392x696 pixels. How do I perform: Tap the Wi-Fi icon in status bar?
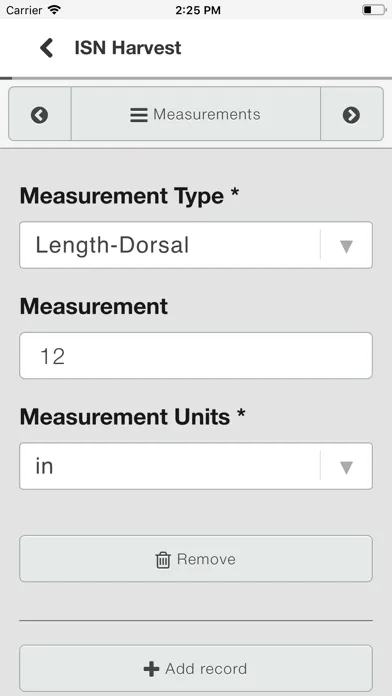pyautogui.click(x=54, y=9)
